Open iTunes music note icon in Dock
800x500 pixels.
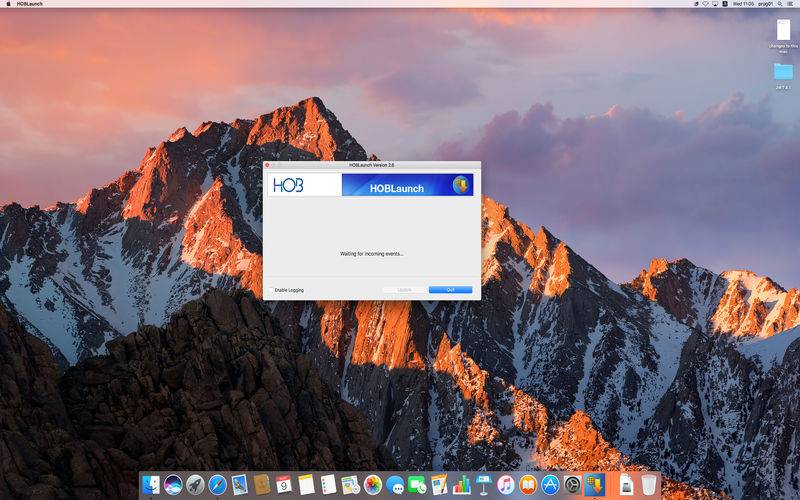[506, 485]
